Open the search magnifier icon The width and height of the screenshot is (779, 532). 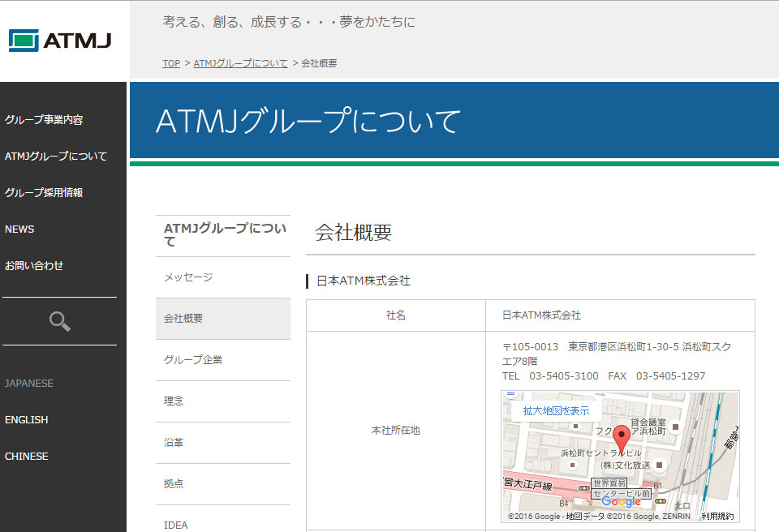click(59, 321)
